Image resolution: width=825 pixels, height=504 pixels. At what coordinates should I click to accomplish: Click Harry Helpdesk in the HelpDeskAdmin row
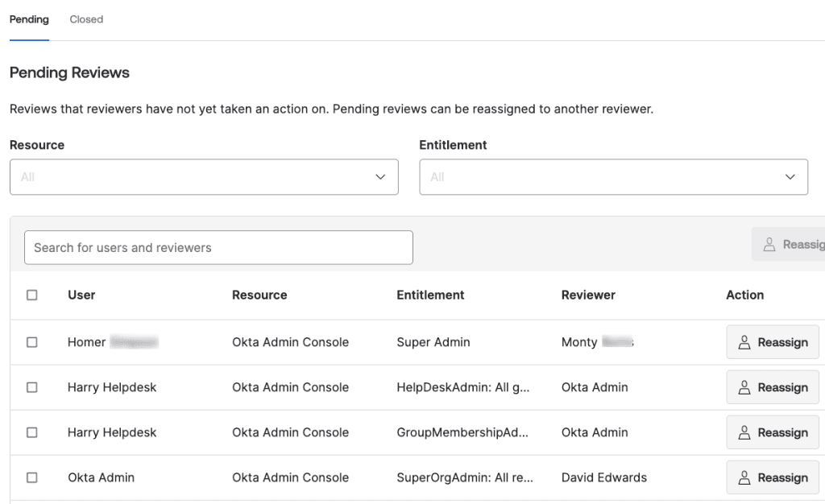[112, 387]
